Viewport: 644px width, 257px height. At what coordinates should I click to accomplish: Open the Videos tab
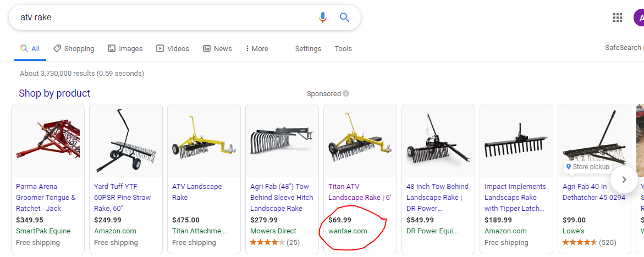(x=173, y=48)
